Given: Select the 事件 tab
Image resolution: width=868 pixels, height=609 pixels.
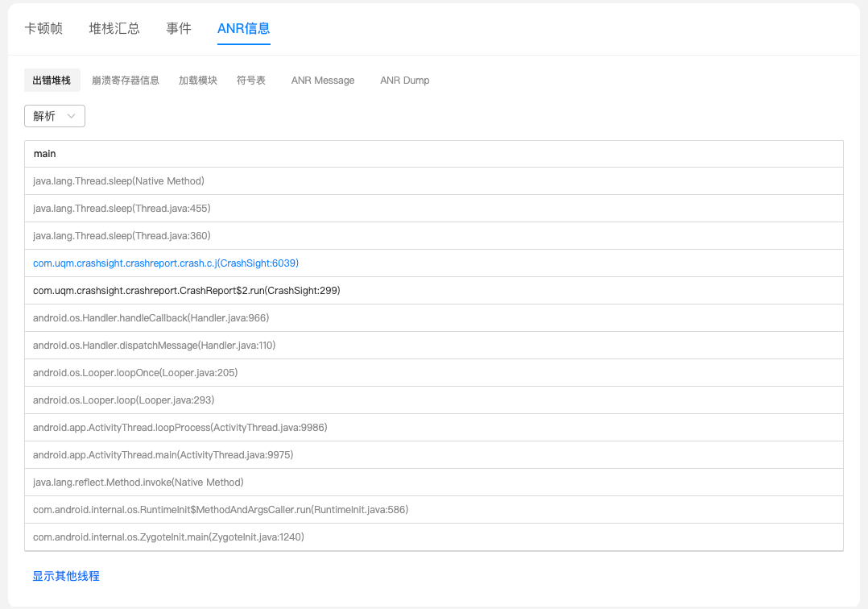Looking at the screenshot, I should point(179,28).
